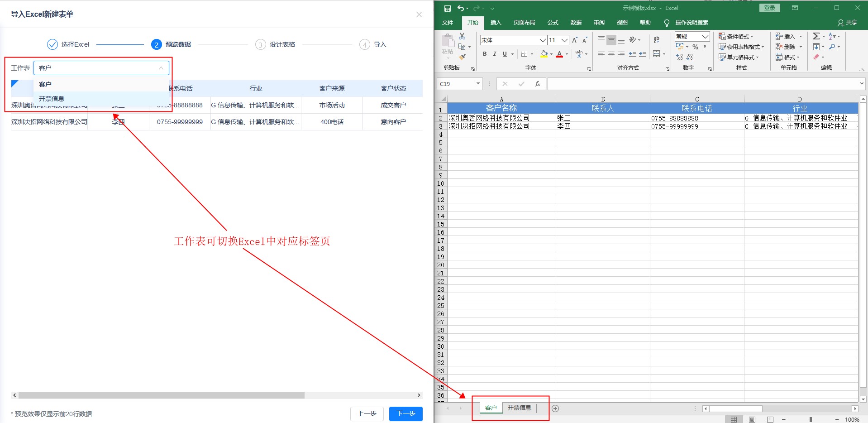868x423 pixels.
Task: Toggle italic formatting in Excel
Action: click(495, 54)
